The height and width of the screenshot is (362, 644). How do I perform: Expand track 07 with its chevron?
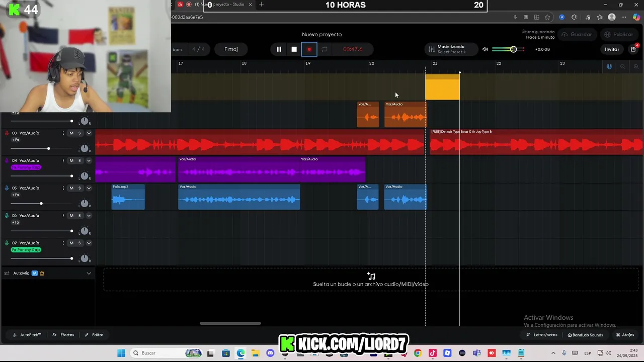(x=89, y=243)
